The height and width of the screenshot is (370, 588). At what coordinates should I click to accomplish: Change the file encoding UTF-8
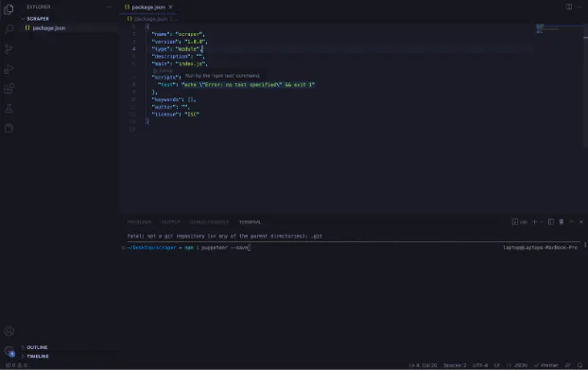(480, 365)
